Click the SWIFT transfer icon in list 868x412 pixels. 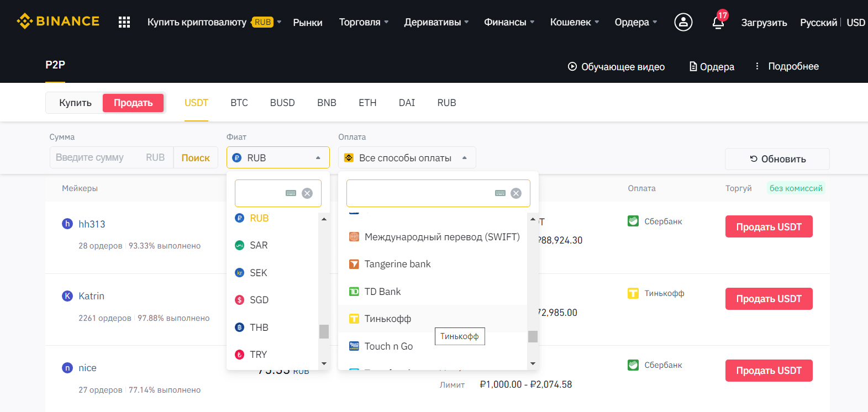pos(354,237)
